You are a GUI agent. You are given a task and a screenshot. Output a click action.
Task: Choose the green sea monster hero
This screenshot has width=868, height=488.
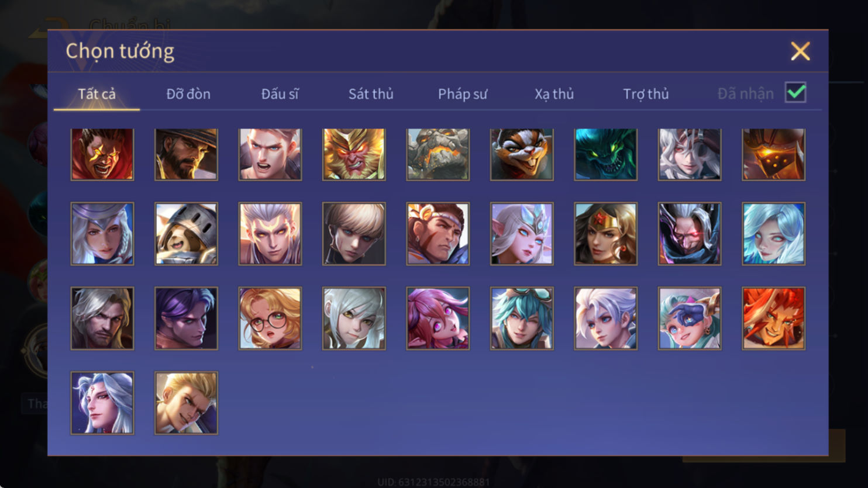point(605,154)
